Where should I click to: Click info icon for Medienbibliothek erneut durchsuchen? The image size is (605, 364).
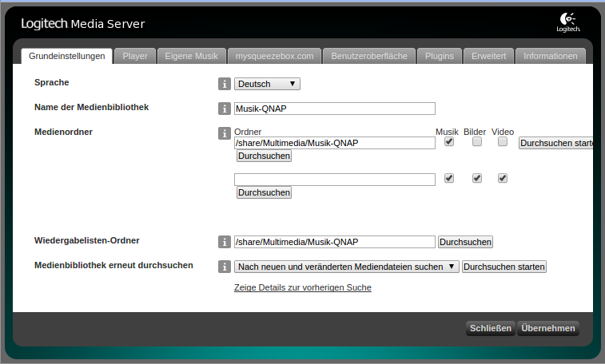[x=225, y=267]
